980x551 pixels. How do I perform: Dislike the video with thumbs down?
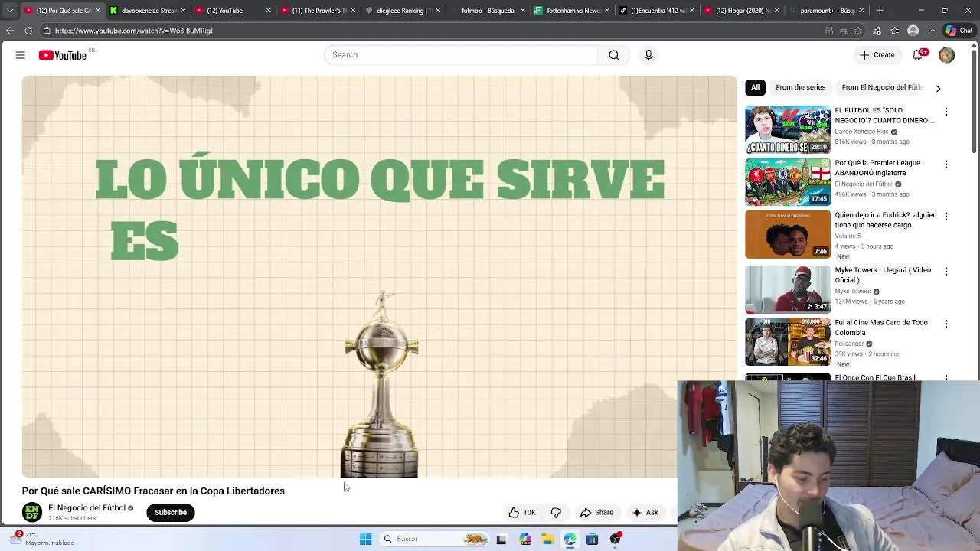pos(556,513)
